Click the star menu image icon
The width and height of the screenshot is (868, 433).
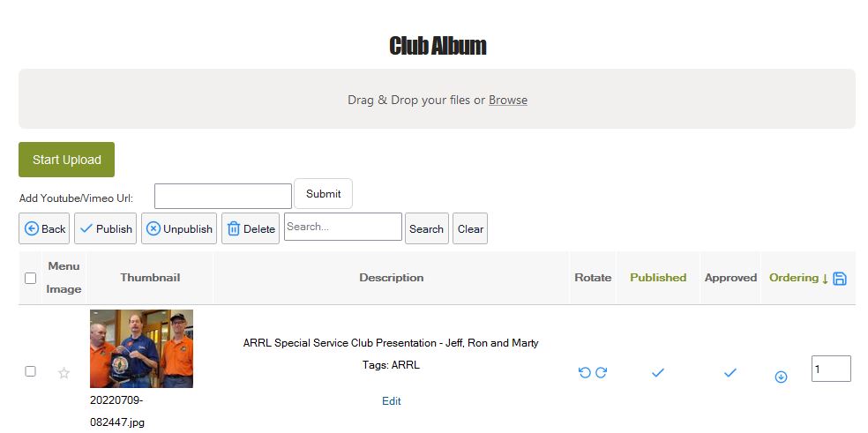pos(64,373)
